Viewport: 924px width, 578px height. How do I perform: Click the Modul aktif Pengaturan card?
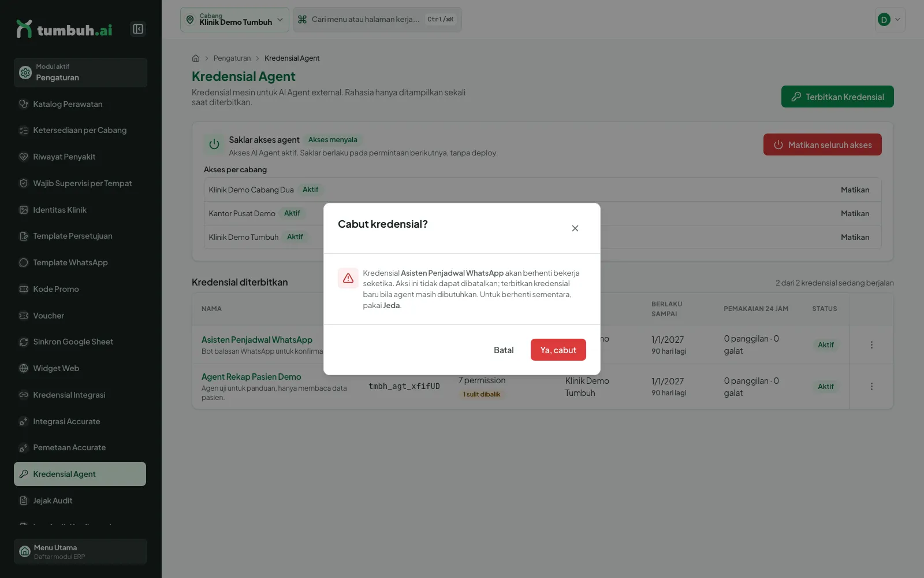coord(80,72)
